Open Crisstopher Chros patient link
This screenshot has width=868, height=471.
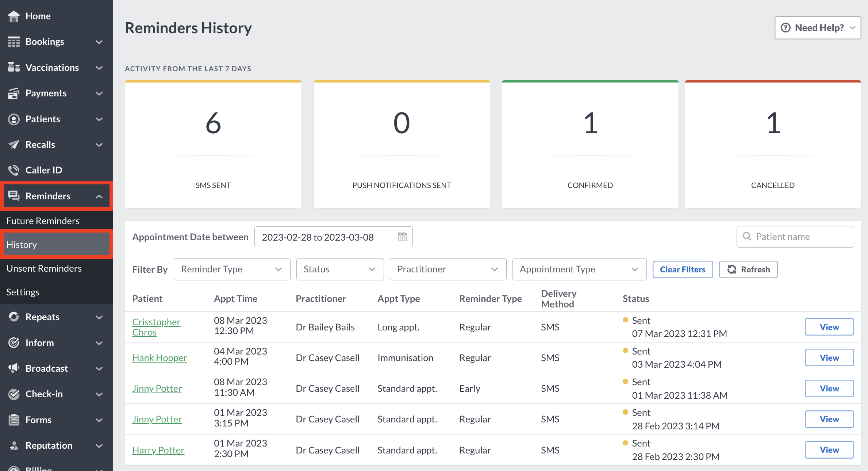click(156, 327)
